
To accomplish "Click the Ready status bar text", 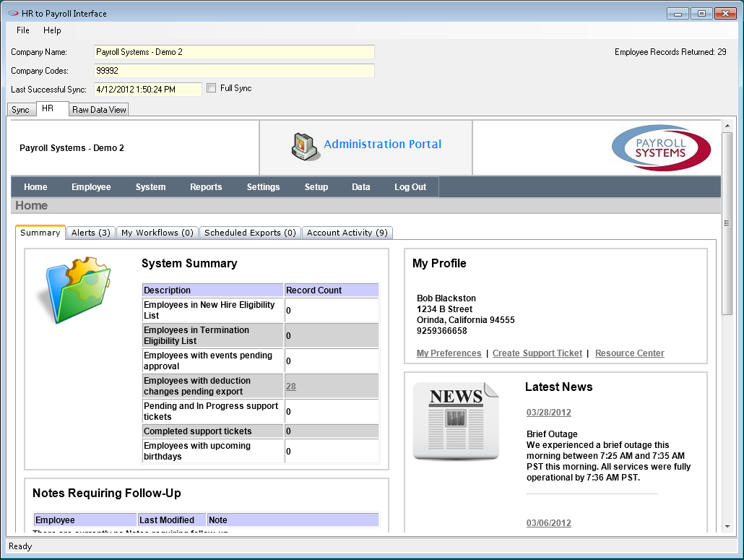I will [x=20, y=546].
